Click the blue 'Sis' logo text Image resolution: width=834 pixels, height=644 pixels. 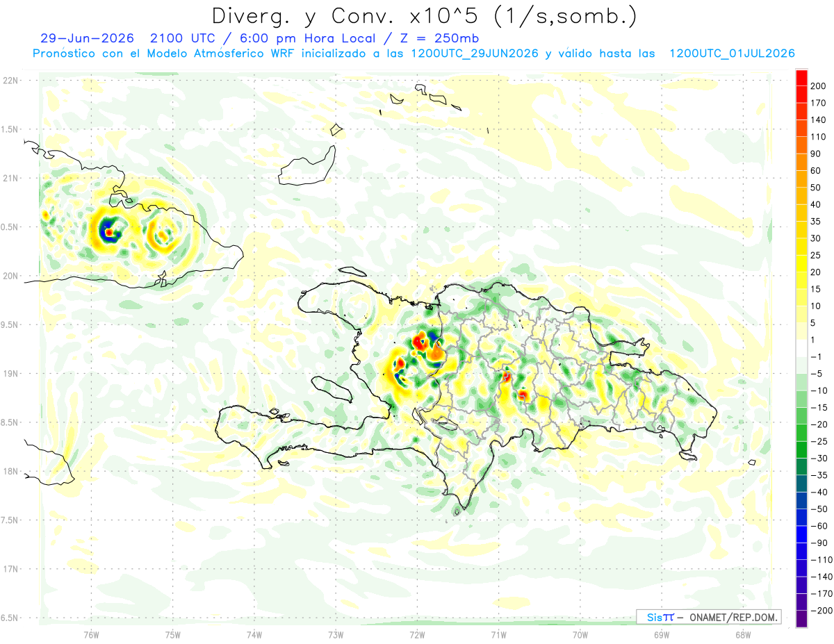pyautogui.click(x=655, y=617)
